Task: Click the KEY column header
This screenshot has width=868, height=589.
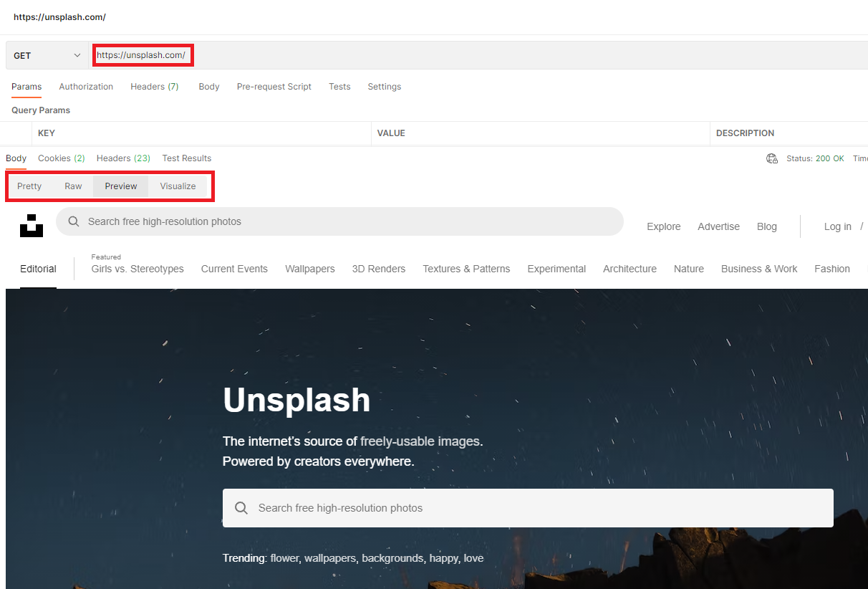Action: point(47,133)
